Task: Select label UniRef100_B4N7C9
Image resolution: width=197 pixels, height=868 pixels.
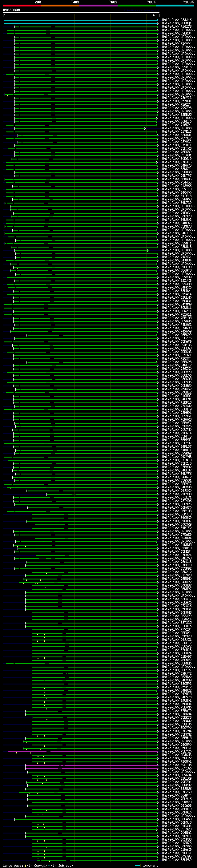Action: tap(177, 203)
